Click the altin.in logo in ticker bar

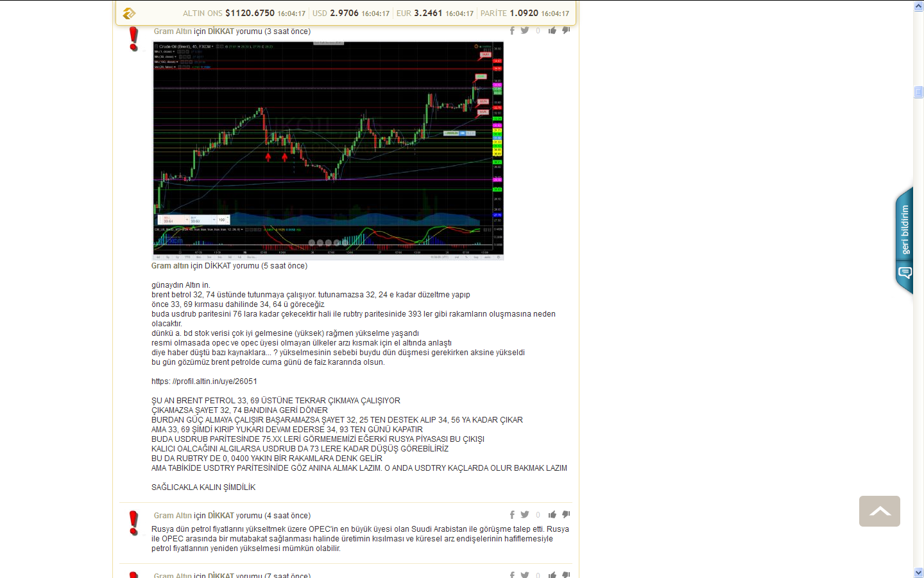(x=129, y=13)
